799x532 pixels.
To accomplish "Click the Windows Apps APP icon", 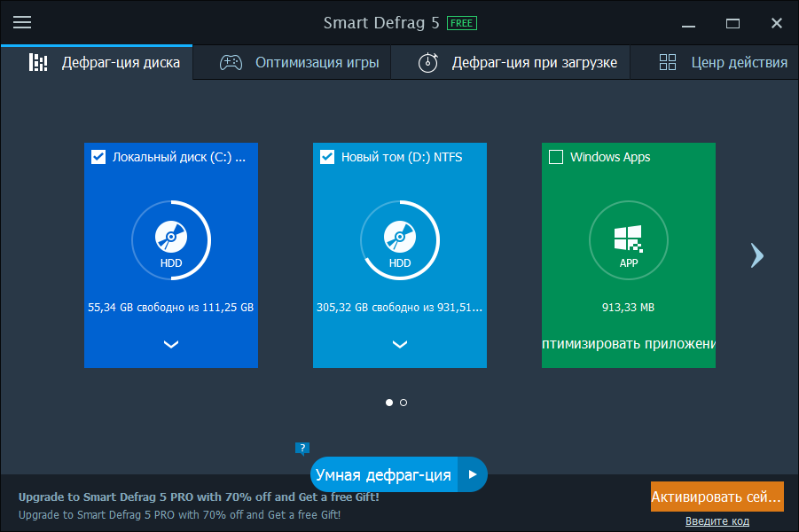I will tap(628, 238).
